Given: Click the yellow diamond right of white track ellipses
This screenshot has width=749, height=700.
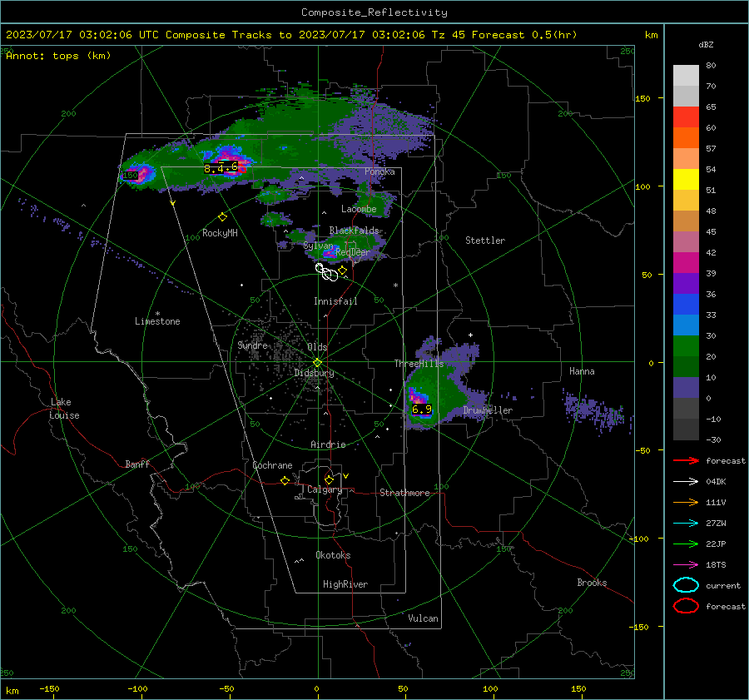Looking at the screenshot, I should (343, 271).
